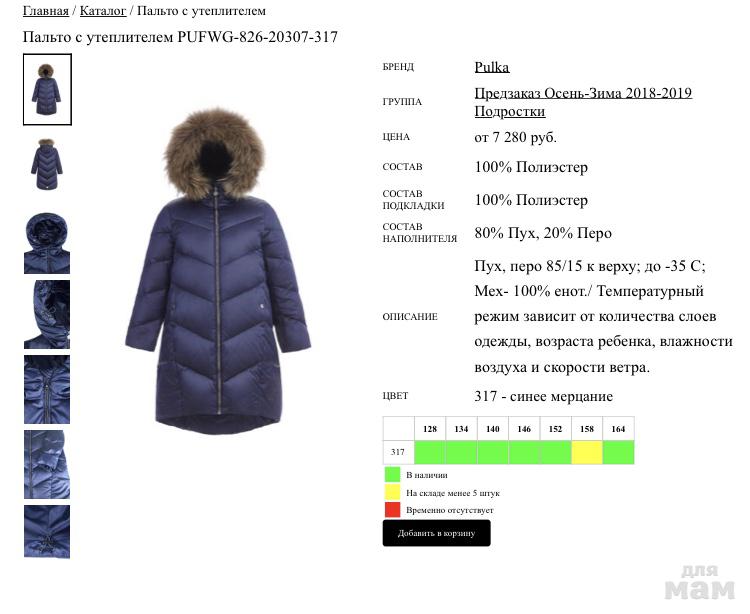The width and height of the screenshot is (750, 614).
Task: Pick green availability cell for size 146
Action: point(524,452)
